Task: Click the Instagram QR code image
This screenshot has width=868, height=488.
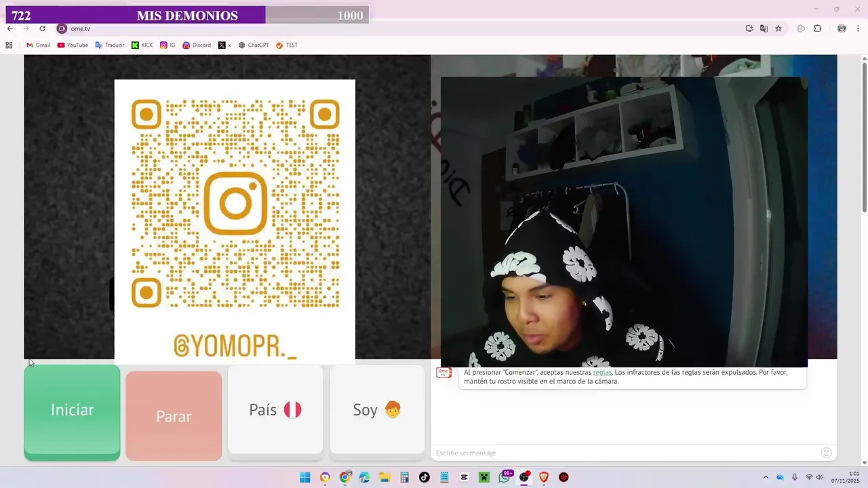Action: pos(235,220)
